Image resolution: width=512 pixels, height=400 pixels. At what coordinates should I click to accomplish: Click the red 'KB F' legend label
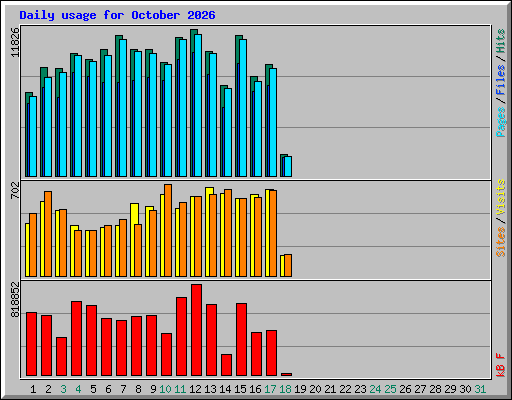coord(500,365)
